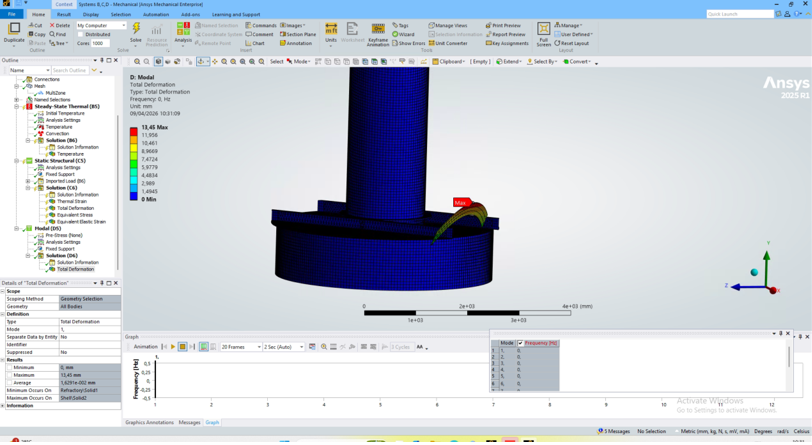Insert a Chart
This screenshot has width=812, height=445.
(x=255, y=43)
